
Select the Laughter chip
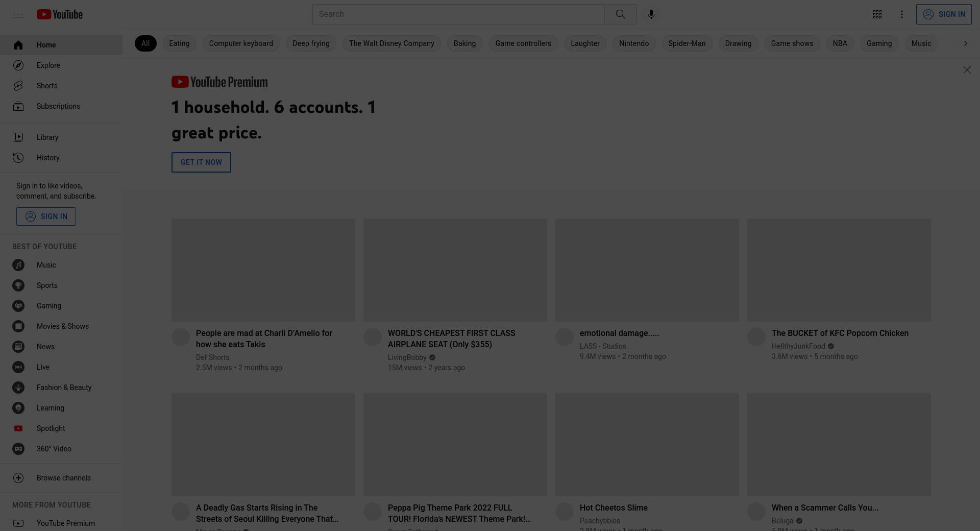[585, 43]
